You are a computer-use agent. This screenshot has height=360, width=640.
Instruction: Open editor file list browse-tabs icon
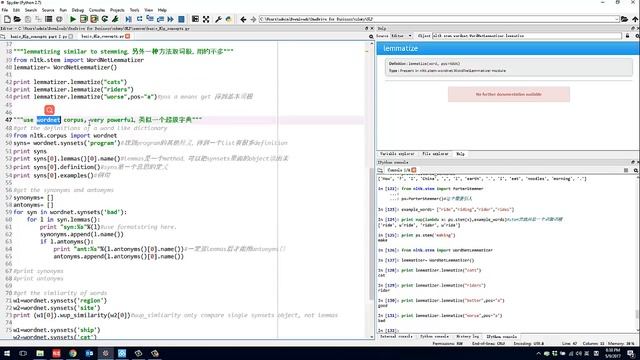[3, 36]
